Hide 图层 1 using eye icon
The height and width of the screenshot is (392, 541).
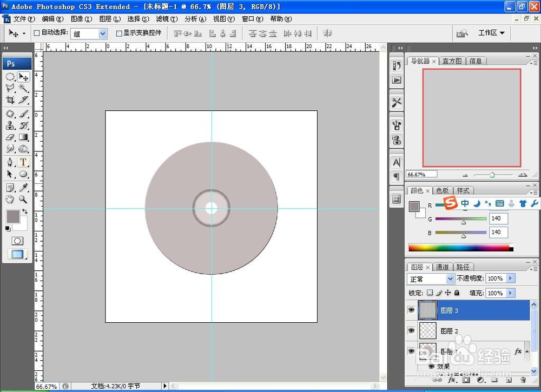pyautogui.click(x=411, y=351)
